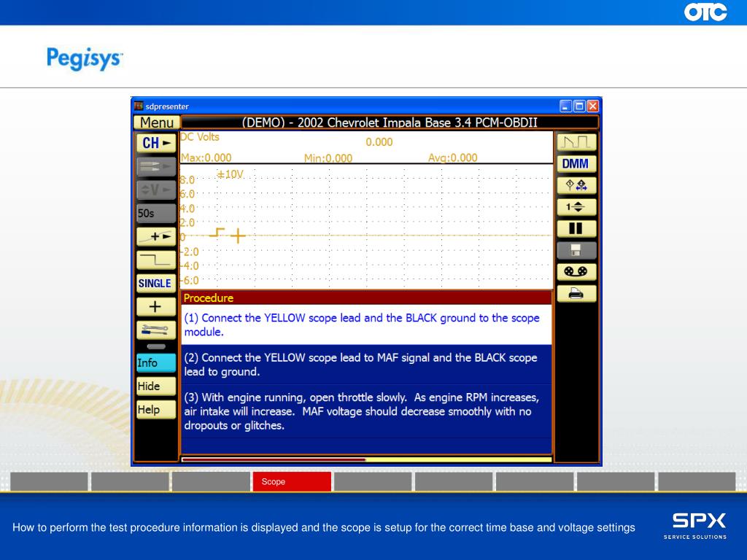Click the (DEMO) 2002 Chevrolet Impala title bar
This screenshot has height=560, width=747.
[390, 122]
